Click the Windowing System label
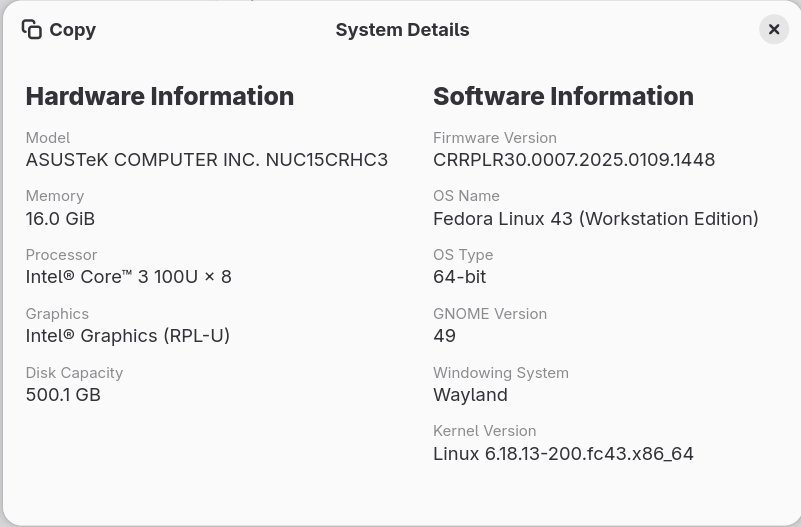Image resolution: width=801 pixels, height=527 pixels. coord(500,373)
